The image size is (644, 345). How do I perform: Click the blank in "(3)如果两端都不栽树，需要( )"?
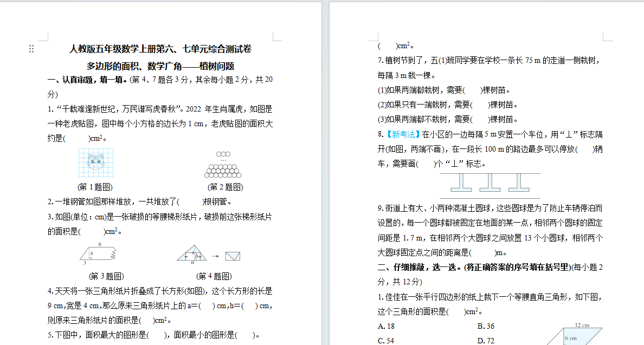[x=479, y=119]
